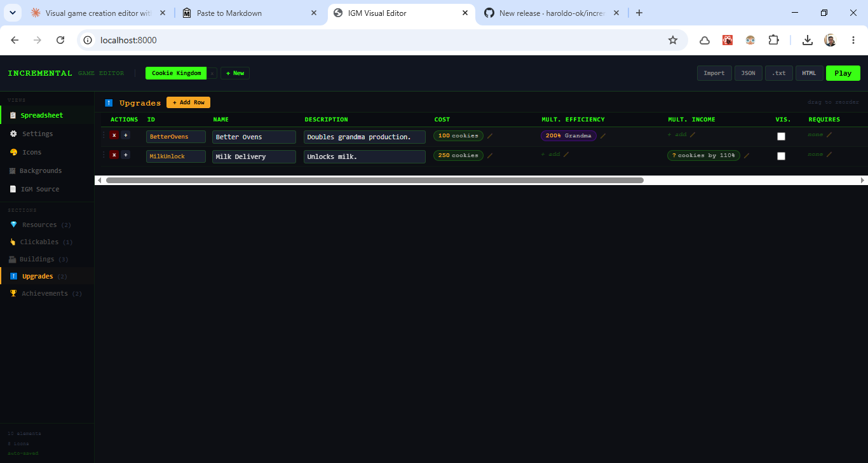Edit the 'Unlocks milk.' description field
The width and height of the screenshot is (868, 463).
tap(365, 156)
